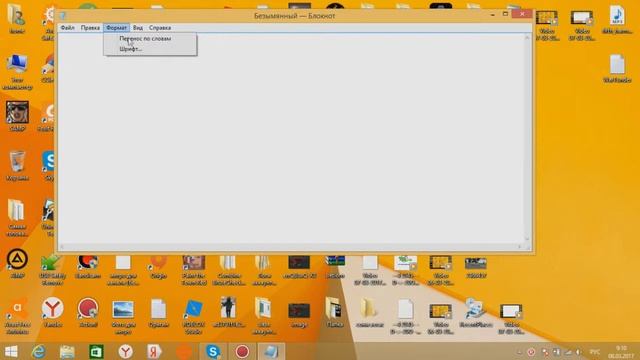Viewport: 640px width, 360px height.
Task: Choose Шрифт... from the Формат menu
Action: click(150, 49)
